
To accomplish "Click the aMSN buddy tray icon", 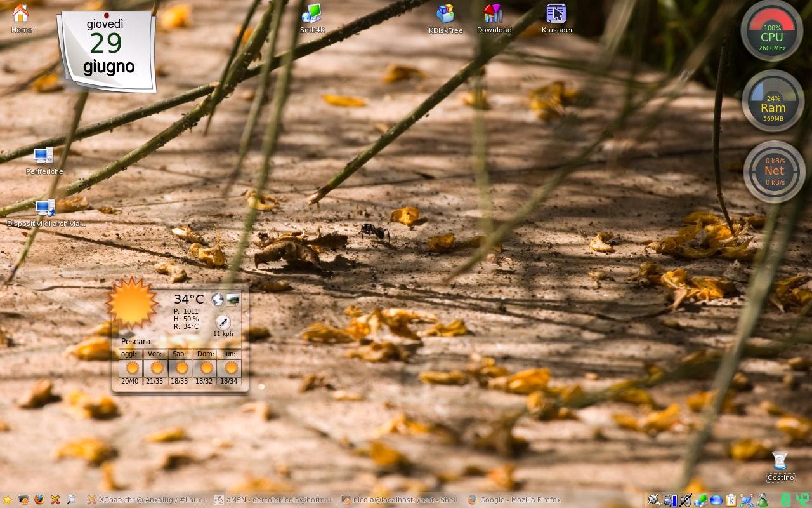I will pos(762,500).
